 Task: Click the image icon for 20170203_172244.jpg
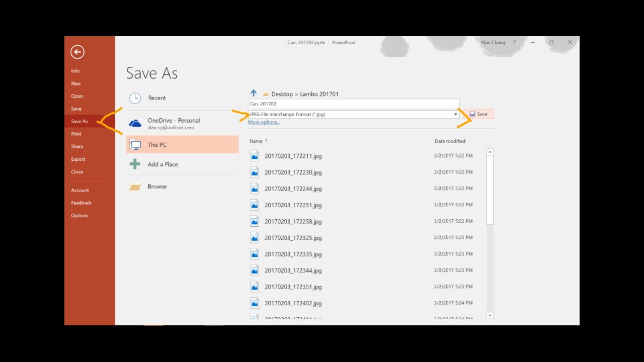(255, 189)
